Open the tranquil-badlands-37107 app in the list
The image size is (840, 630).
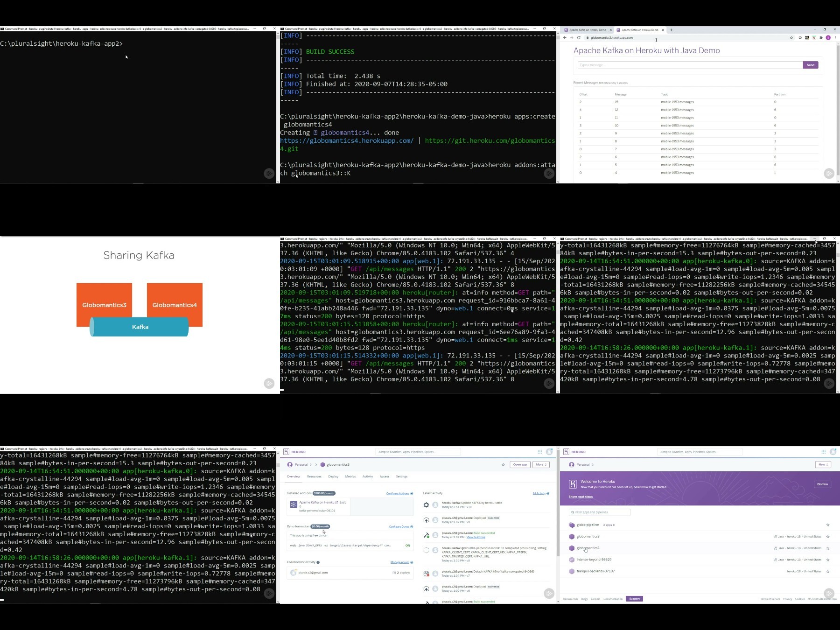point(596,571)
